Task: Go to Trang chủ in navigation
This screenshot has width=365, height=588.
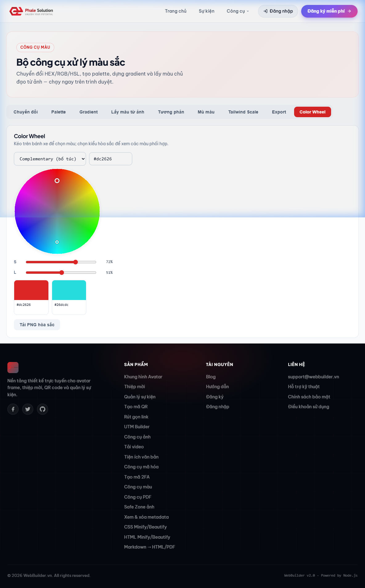Action: pyautogui.click(x=176, y=11)
